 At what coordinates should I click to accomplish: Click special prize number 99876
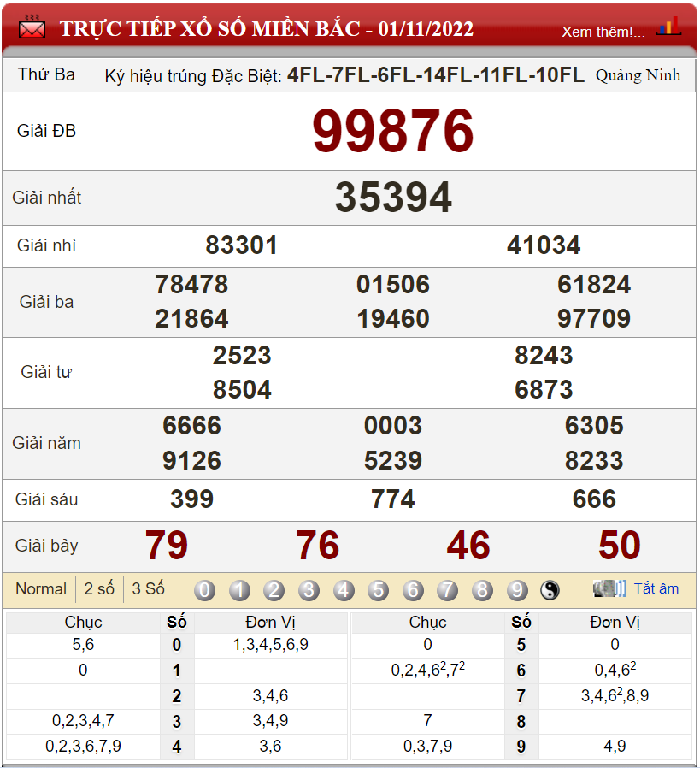[x=393, y=131]
